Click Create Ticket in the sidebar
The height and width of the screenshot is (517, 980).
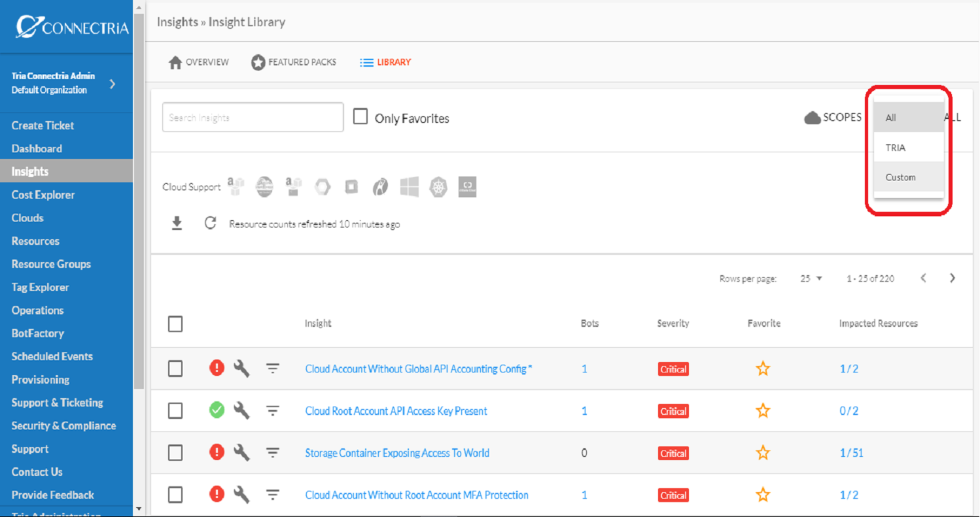43,125
